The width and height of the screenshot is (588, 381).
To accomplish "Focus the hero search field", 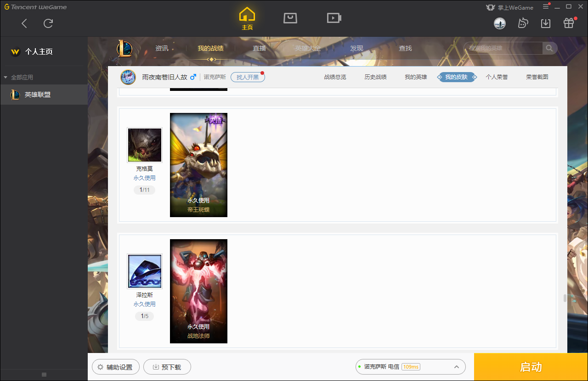I will click(x=503, y=48).
